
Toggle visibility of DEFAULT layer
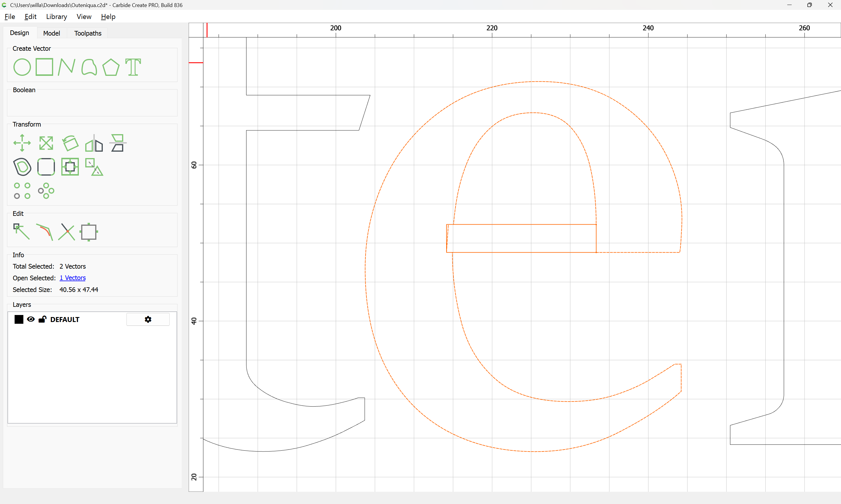[31, 319]
